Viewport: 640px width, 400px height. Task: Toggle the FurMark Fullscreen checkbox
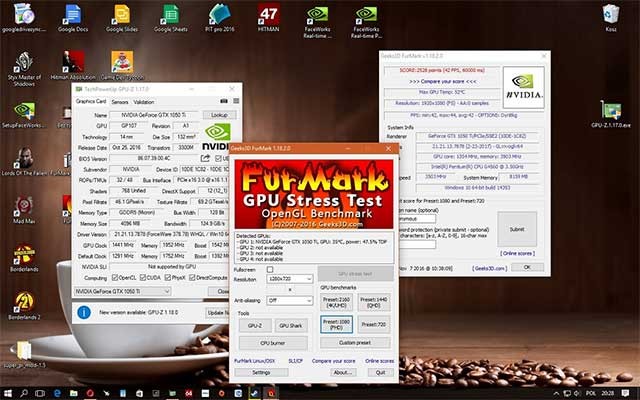270,269
